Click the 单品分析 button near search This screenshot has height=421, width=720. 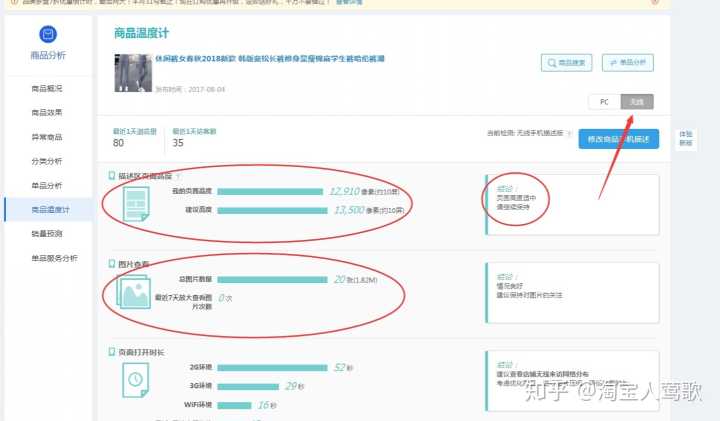(628, 63)
